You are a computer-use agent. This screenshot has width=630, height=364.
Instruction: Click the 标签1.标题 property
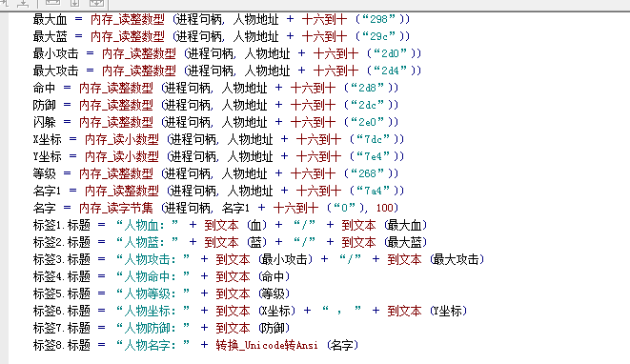pos(61,226)
